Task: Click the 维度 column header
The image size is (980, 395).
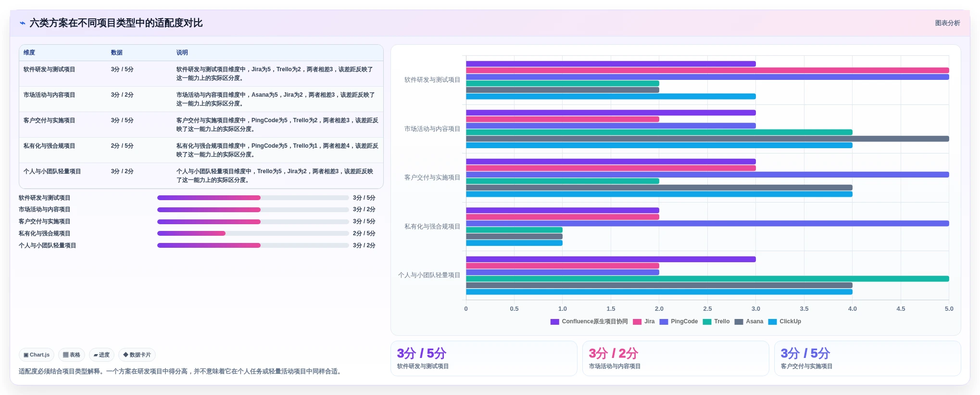Action: point(29,52)
